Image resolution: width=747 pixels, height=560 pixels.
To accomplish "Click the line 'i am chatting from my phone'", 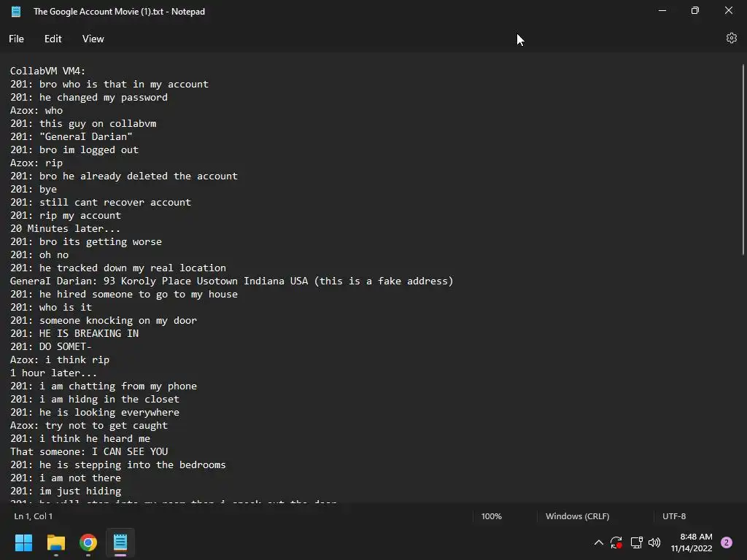I will point(104,386).
